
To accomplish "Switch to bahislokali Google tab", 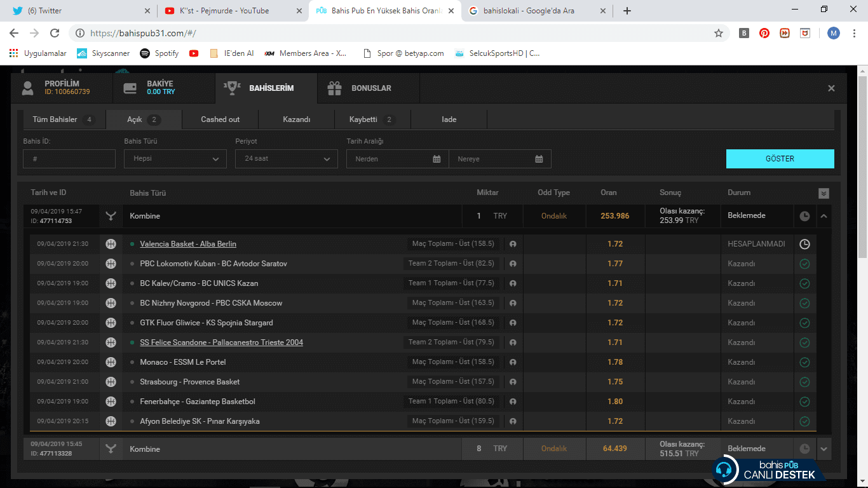I will pos(538,11).
